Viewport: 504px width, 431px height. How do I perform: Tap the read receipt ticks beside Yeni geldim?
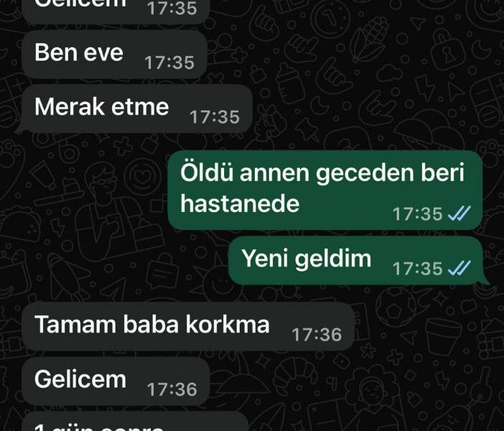(x=459, y=268)
